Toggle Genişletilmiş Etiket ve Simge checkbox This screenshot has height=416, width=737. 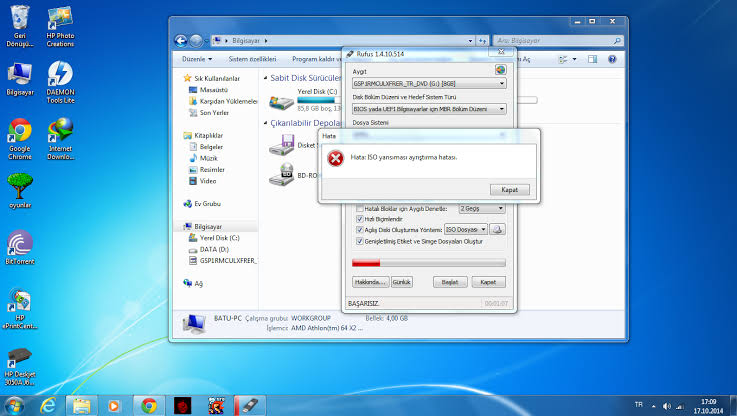(360, 241)
